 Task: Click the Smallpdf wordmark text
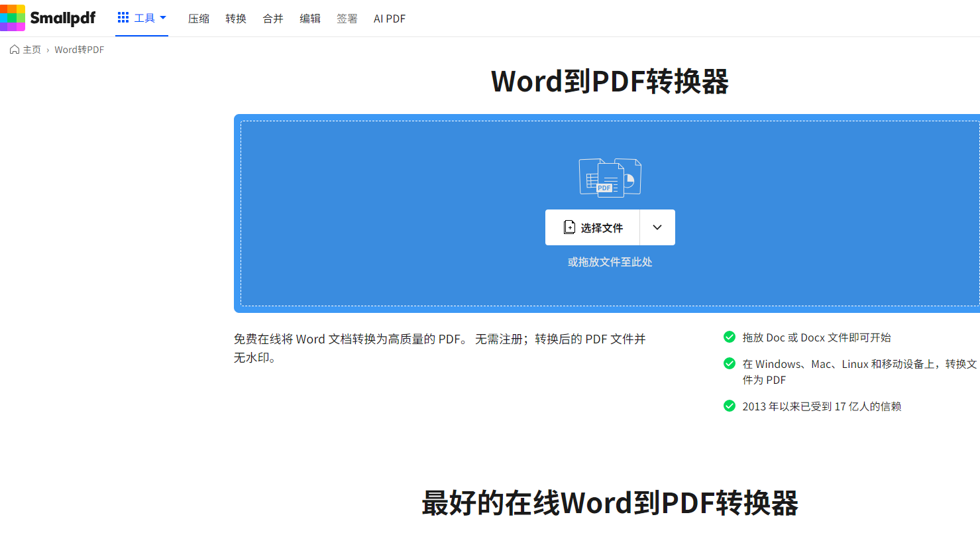[x=63, y=19]
